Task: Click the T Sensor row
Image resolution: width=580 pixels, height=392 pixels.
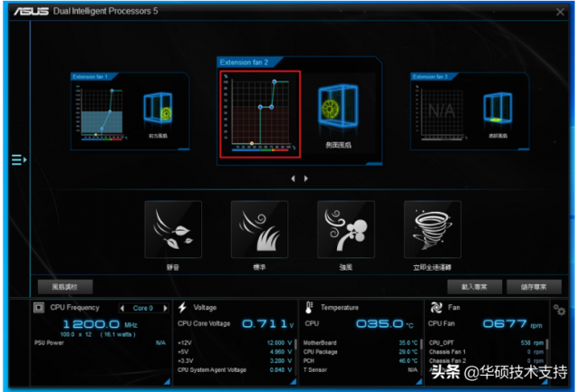Action: click(361, 370)
